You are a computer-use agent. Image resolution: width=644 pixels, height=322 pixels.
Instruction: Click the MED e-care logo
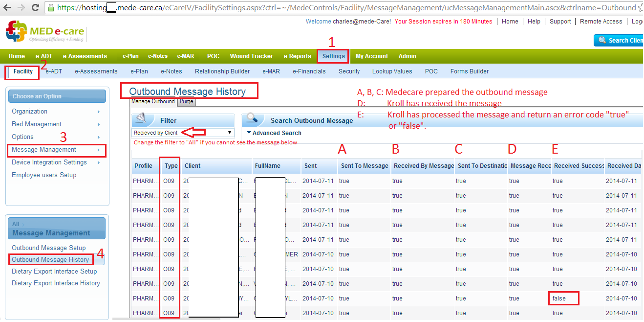[x=45, y=32]
